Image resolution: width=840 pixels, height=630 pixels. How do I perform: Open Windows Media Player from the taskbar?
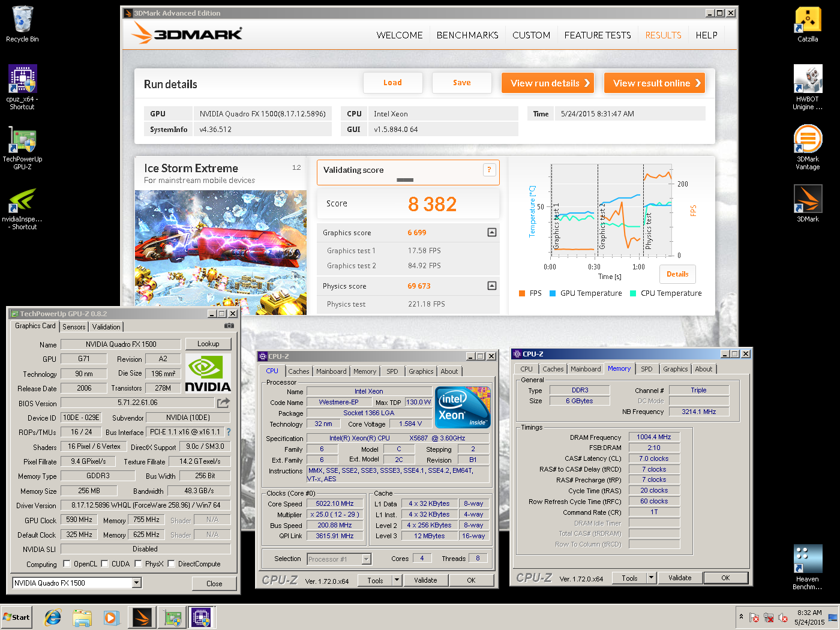[112, 617]
